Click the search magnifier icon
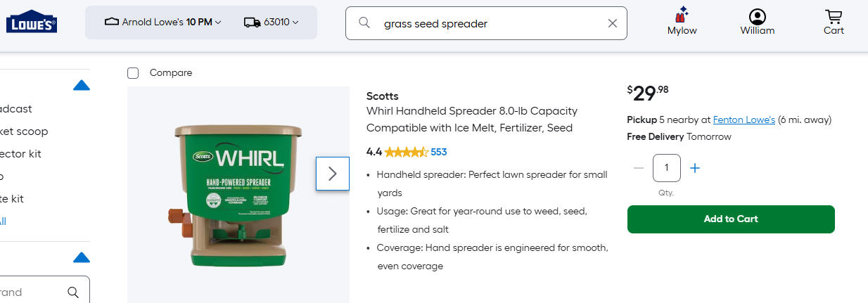Screen dimensions: 868x303 (x=364, y=23)
